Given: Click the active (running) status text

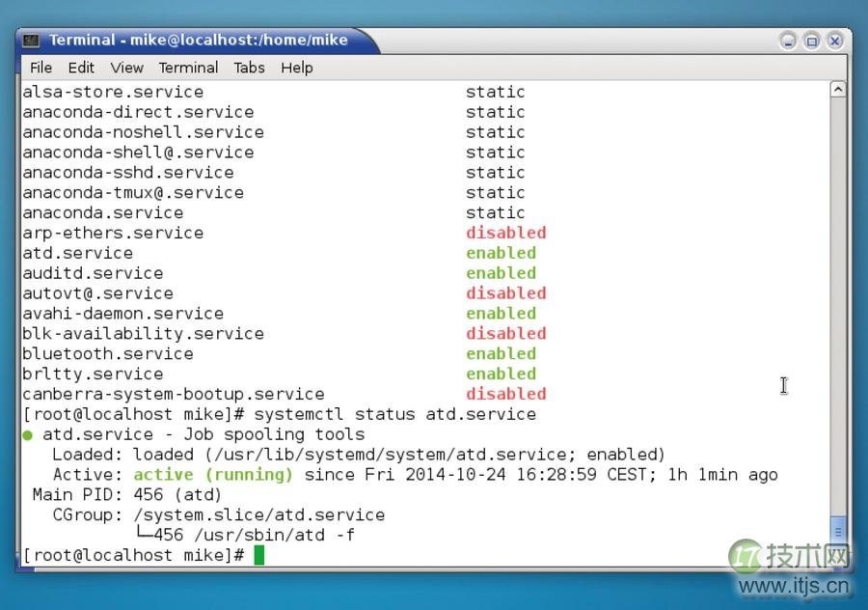Looking at the screenshot, I should click(x=213, y=475).
